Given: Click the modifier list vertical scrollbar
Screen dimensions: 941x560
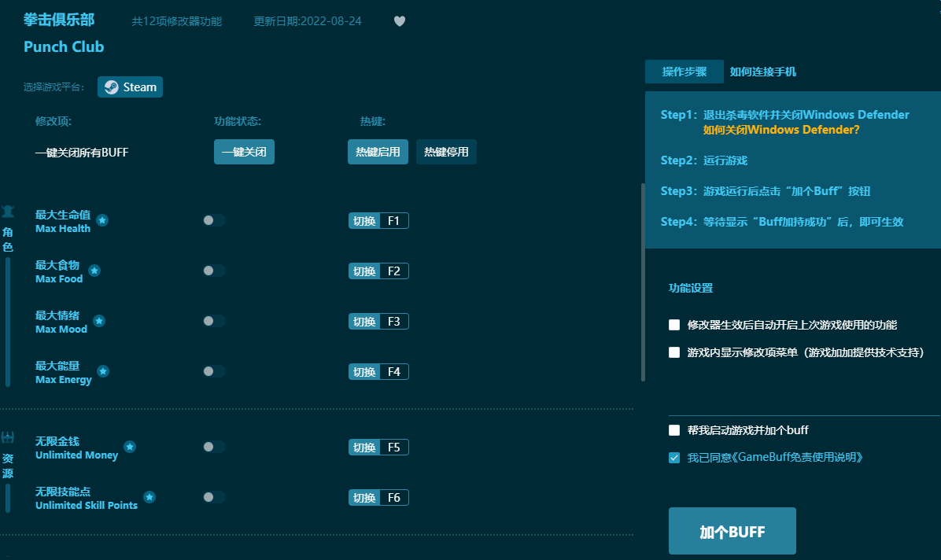Looking at the screenshot, I should (x=643, y=282).
